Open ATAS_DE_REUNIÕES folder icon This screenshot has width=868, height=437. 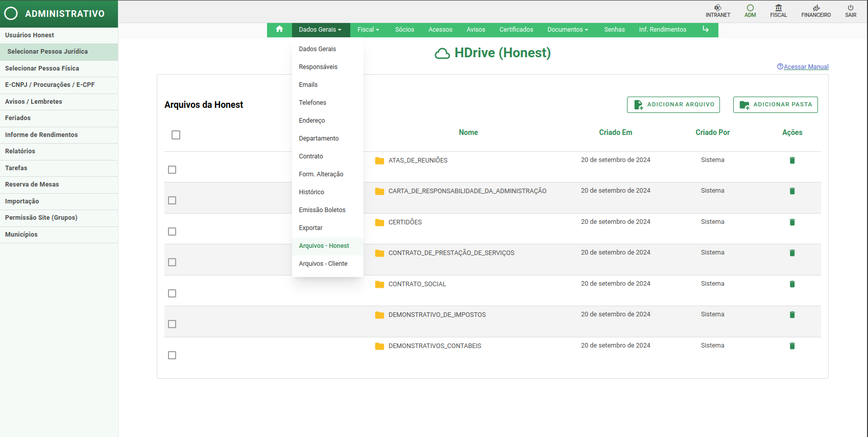coord(379,160)
